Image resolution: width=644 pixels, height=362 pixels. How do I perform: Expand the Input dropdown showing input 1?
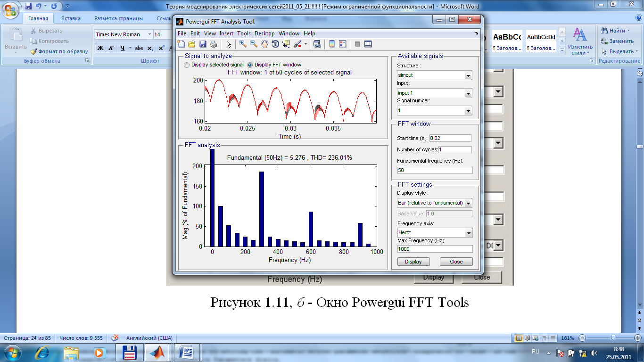tap(468, 93)
